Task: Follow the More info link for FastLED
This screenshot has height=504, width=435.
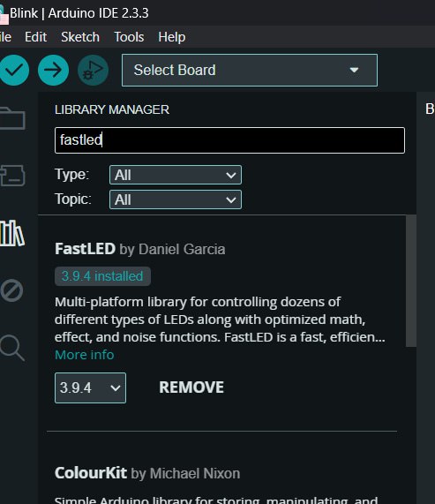Action: [85, 355]
